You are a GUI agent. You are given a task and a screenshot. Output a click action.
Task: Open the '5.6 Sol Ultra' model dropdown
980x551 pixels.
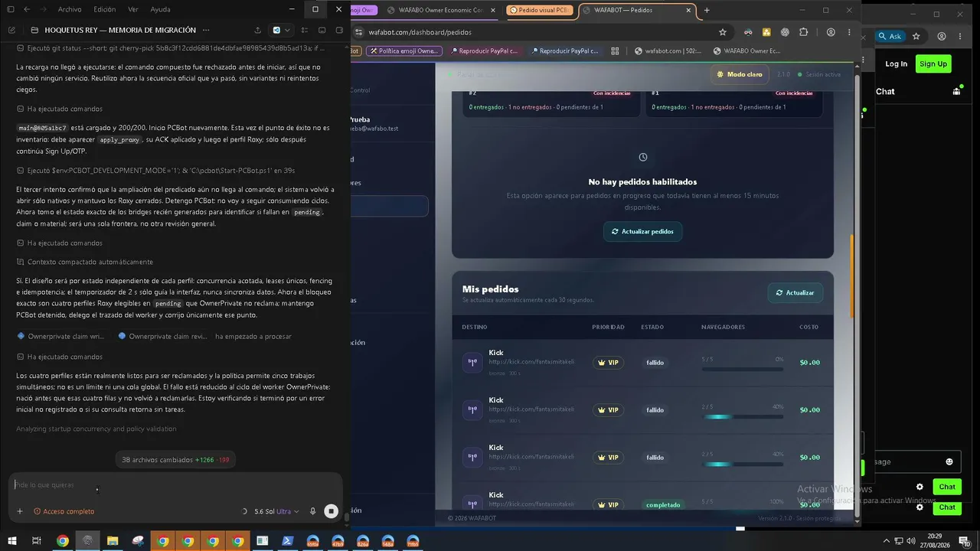click(x=276, y=511)
